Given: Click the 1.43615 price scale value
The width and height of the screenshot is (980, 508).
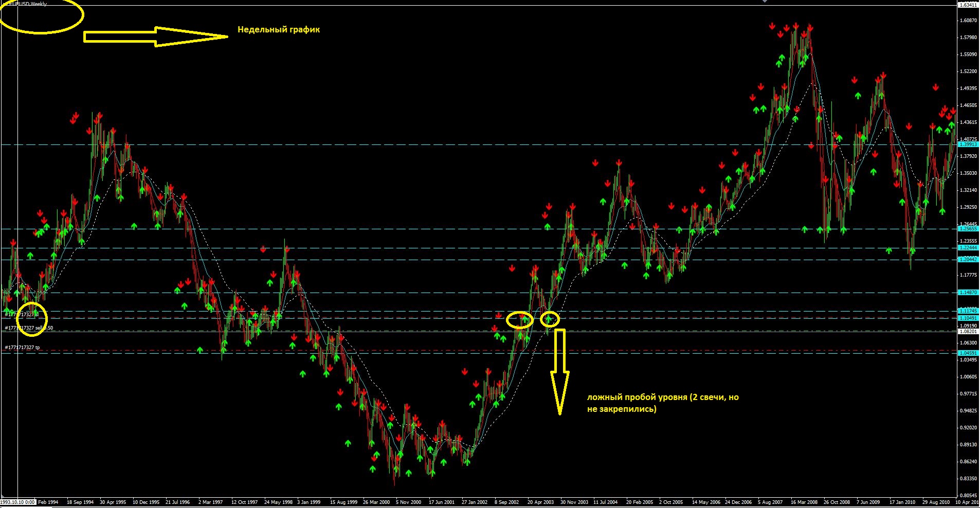Looking at the screenshot, I should pyautogui.click(x=968, y=122).
